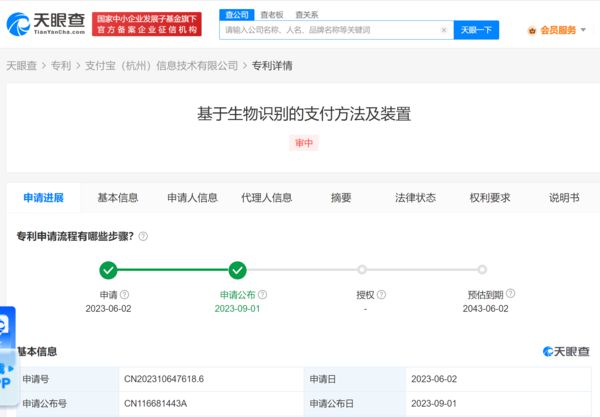Click the patent title 基于生物识别的支付方法及装置

[x=304, y=114]
